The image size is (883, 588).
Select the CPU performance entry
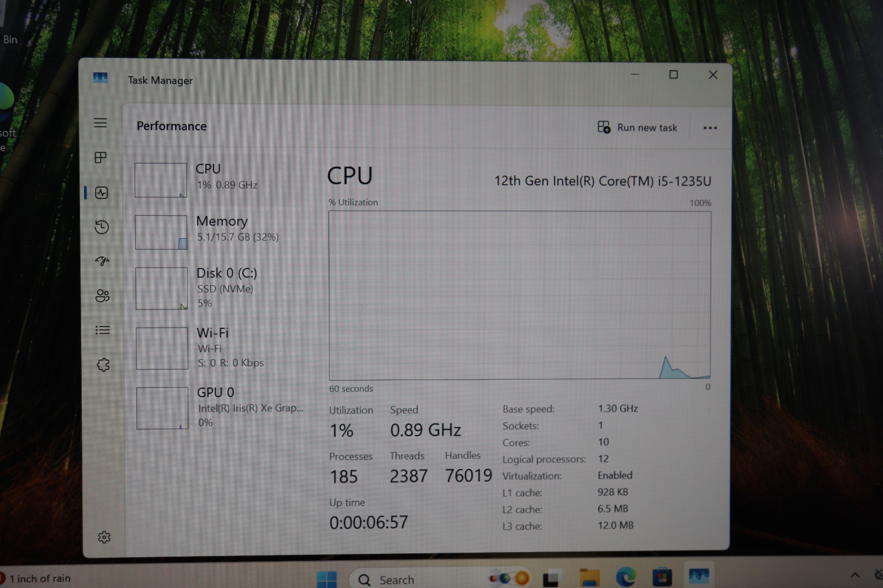[221, 179]
